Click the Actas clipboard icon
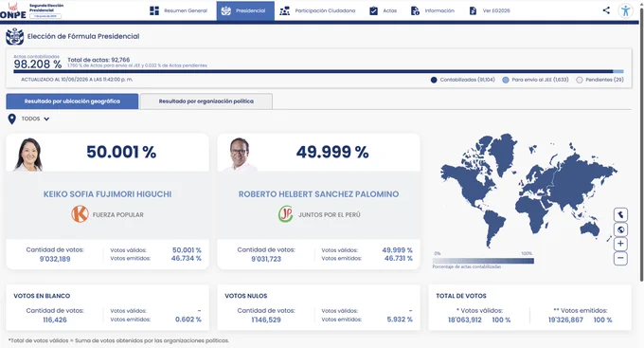The image size is (644, 348). coord(373,10)
